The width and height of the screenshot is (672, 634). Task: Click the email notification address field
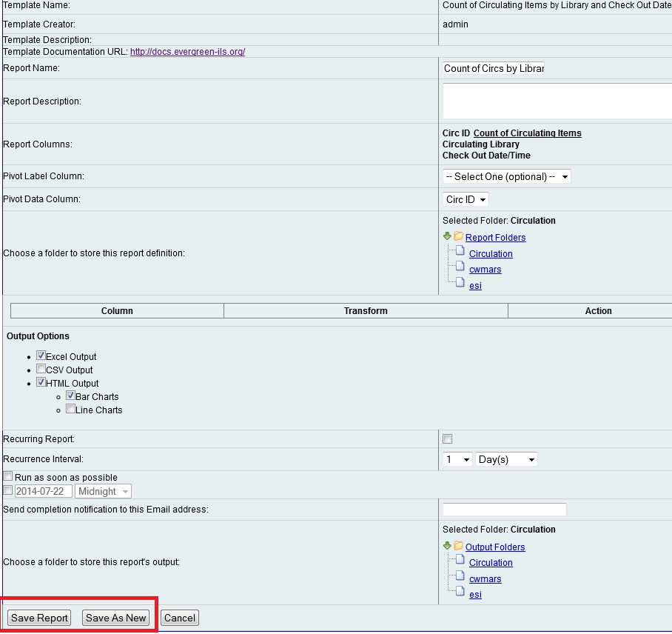tap(504, 510)
